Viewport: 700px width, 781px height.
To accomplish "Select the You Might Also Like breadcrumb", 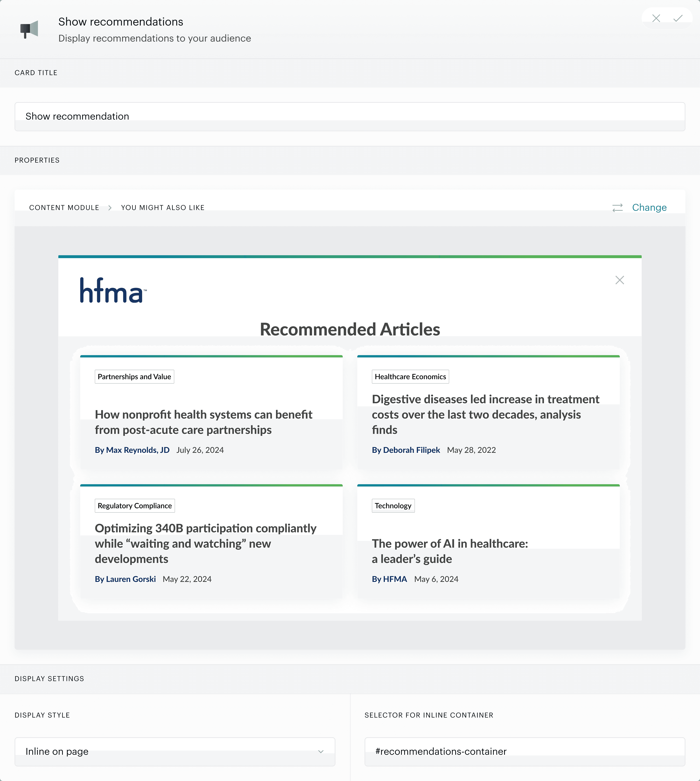I will coord(163,208).
